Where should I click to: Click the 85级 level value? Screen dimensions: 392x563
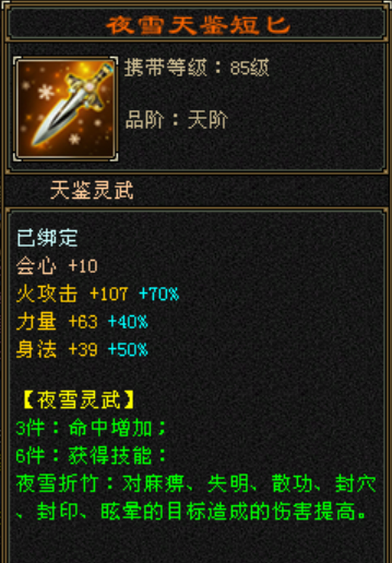250,67
